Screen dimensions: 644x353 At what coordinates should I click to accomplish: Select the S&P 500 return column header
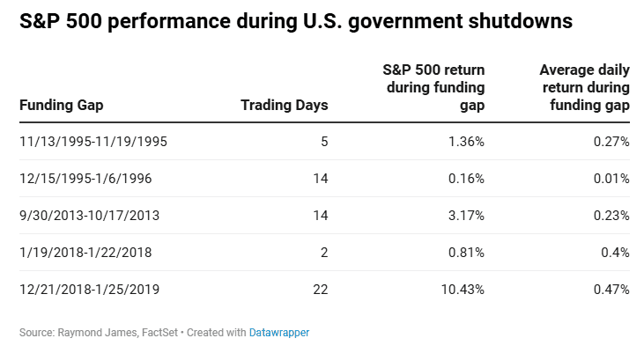433,88
